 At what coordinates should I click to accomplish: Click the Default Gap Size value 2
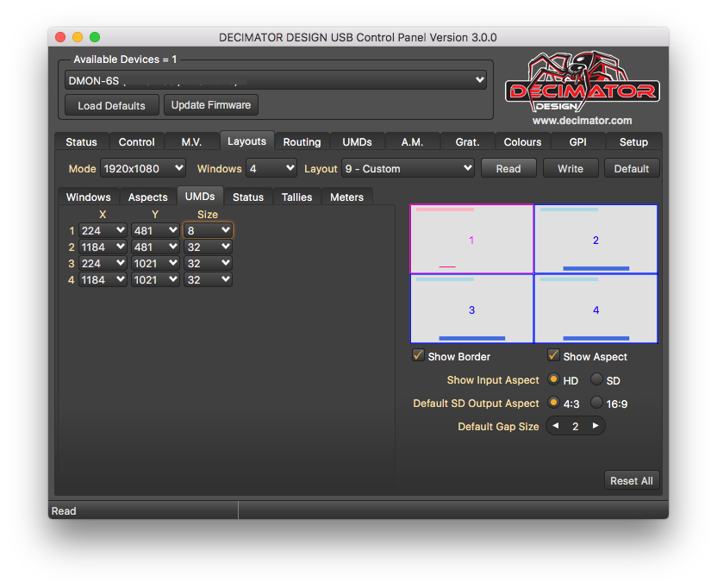coord(576,427)
